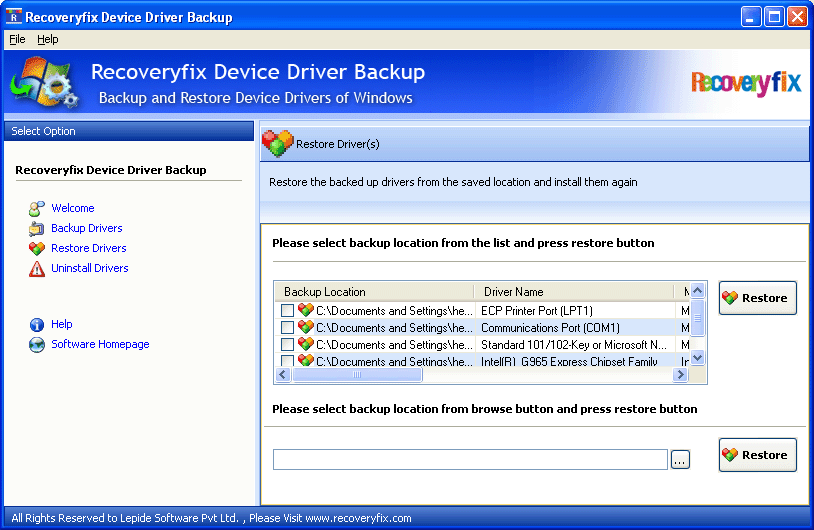Check the ECP Printer Port (LPT1) checkbox
The height and width of the screenshot is (530, 814).
click(x=287, y=310)
